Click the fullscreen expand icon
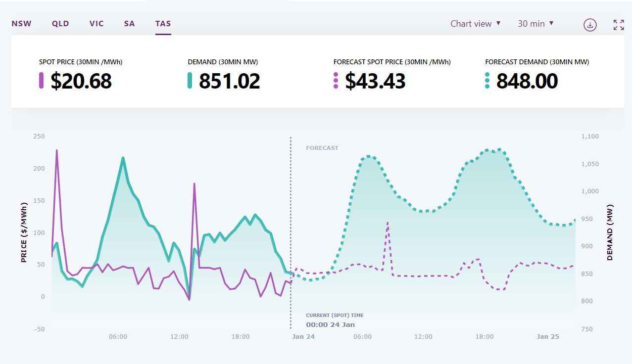Screen dimensions: 632x364 point(619,25)
